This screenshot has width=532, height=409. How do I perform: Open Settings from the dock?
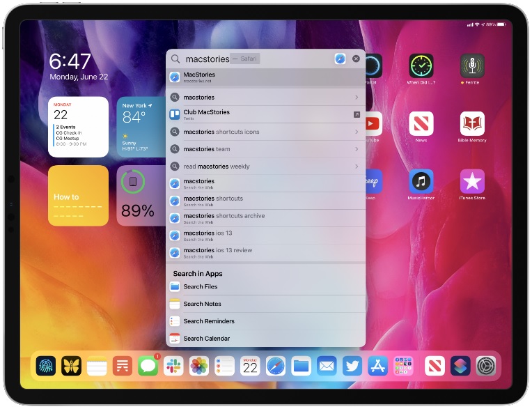[486, 366]
